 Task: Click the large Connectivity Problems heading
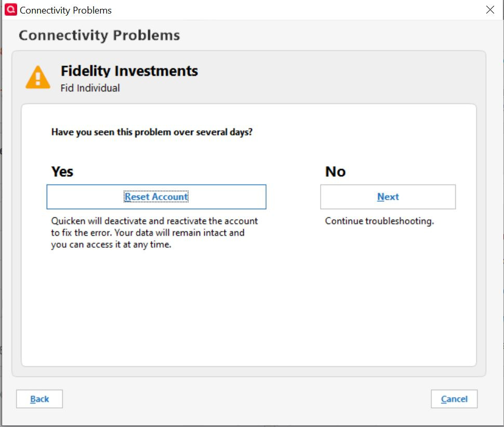coord(99,35)
